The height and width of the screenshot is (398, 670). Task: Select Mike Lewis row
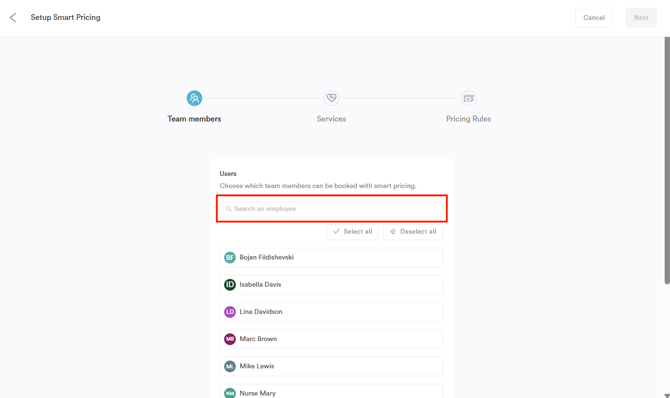(x=332, y=366)
